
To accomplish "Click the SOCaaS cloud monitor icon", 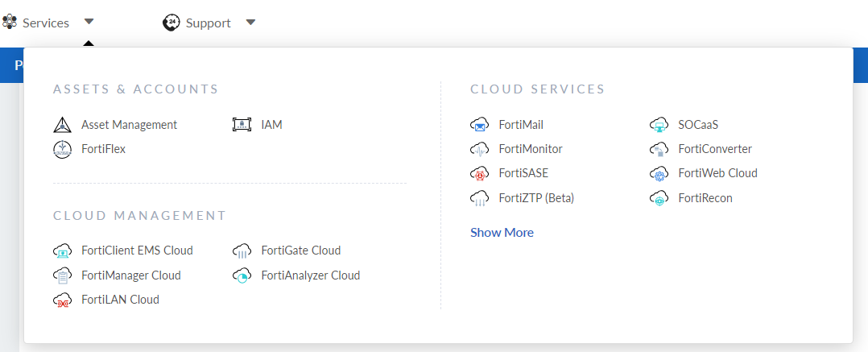I will [x=659, y=125].
